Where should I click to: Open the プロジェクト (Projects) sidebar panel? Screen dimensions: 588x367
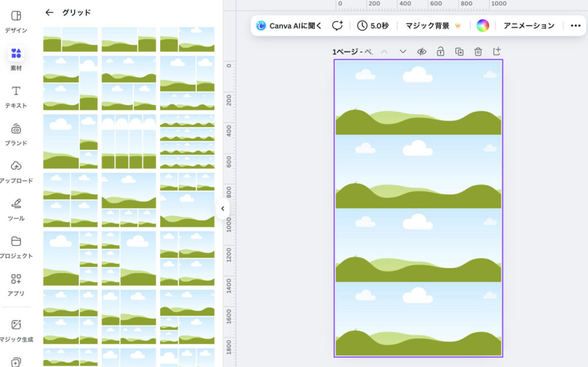16,246
